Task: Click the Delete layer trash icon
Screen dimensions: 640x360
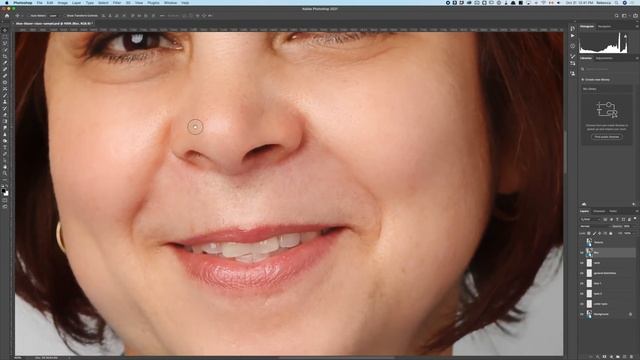Action: 631,356
